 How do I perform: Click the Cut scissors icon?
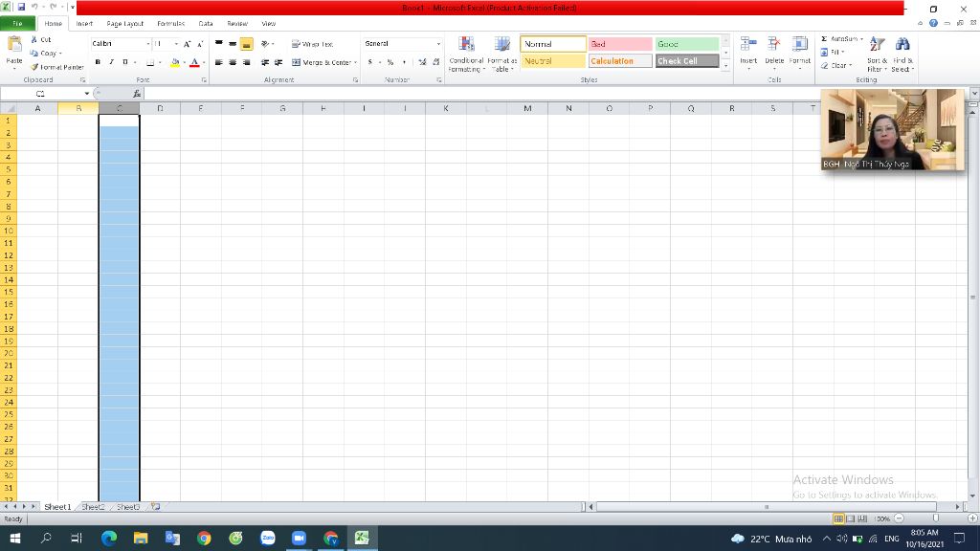(33, 39)
